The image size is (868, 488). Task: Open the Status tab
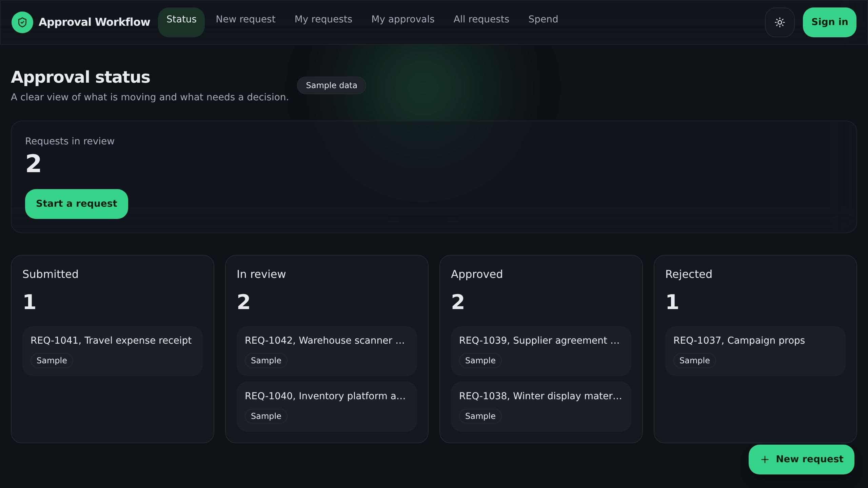coord(181,22)
